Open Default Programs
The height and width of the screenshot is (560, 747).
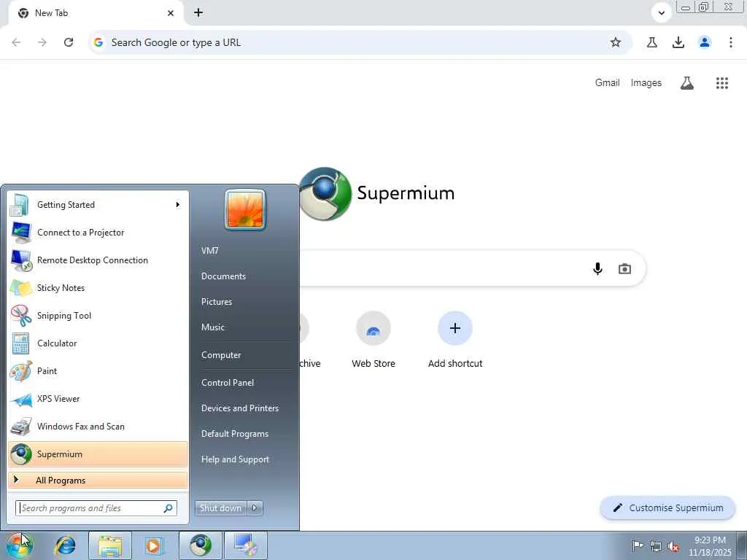[x=235, y=434]
